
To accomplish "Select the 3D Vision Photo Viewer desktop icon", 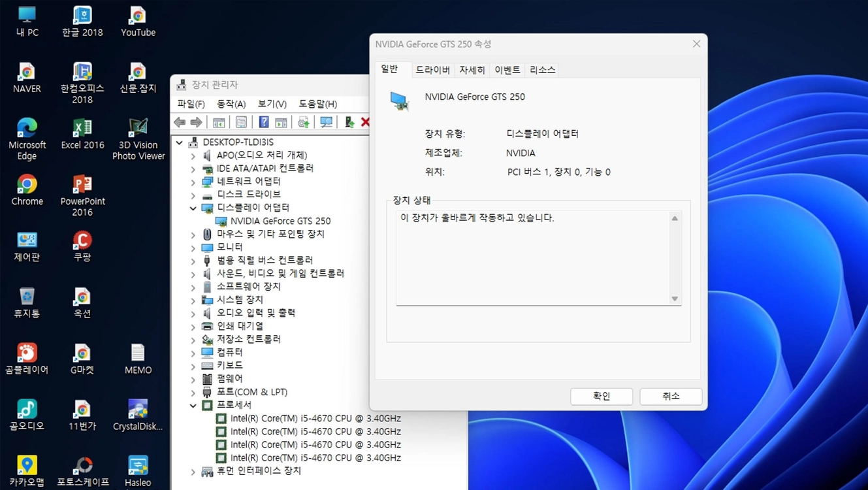I will click(138, 139).
